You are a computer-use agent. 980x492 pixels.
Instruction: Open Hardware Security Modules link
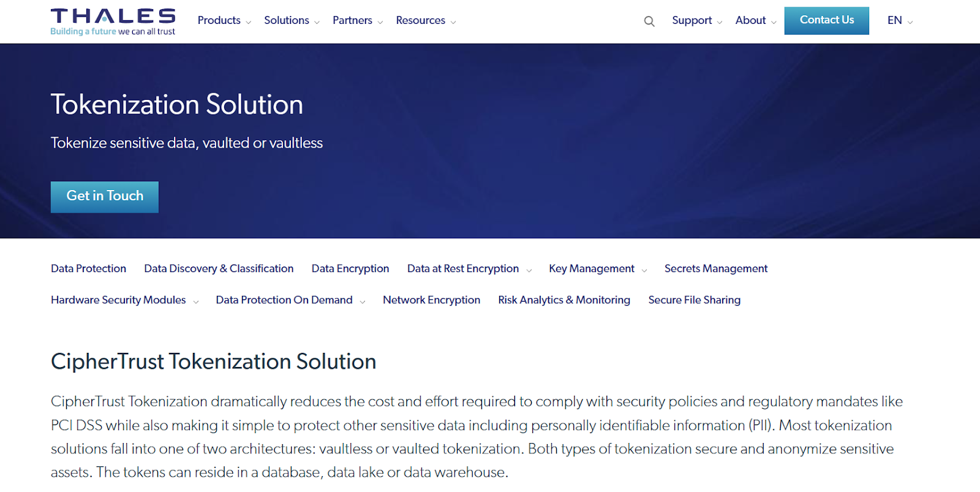(x=118, y=300)
